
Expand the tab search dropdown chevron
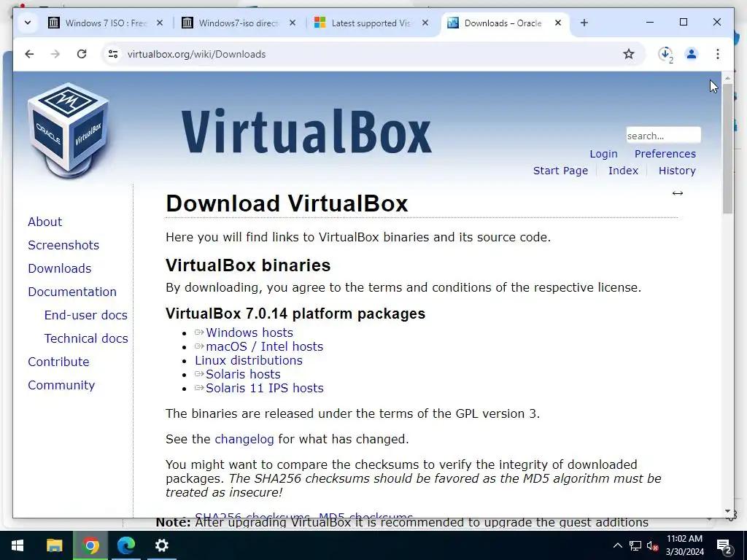coord(28,23)
